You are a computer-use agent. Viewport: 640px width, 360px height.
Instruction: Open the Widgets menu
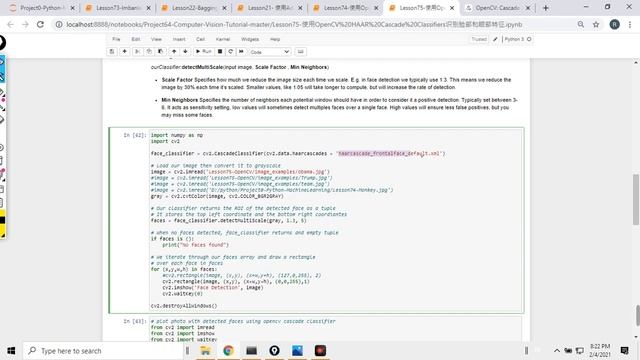[x=250, y=39]
